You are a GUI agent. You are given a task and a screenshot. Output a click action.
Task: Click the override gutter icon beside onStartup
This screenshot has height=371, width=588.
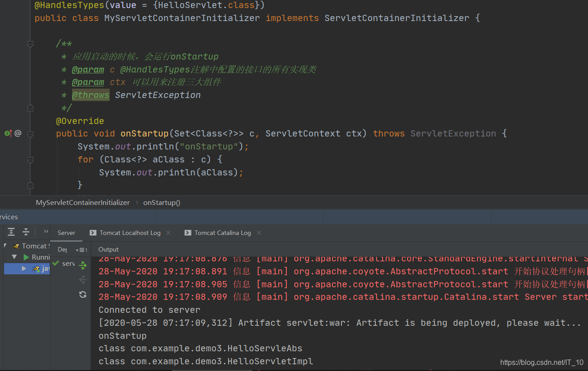coord(9,133)
